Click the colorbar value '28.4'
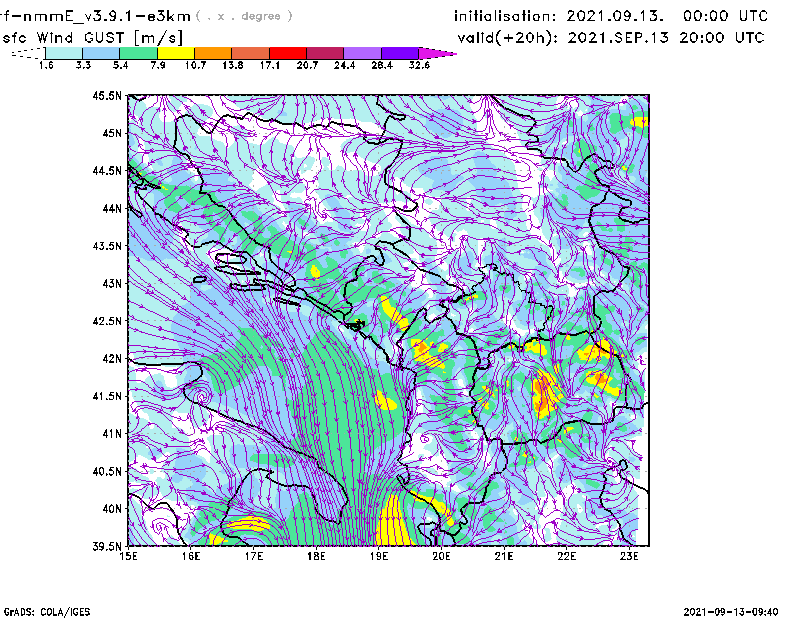 pos(382,65)
